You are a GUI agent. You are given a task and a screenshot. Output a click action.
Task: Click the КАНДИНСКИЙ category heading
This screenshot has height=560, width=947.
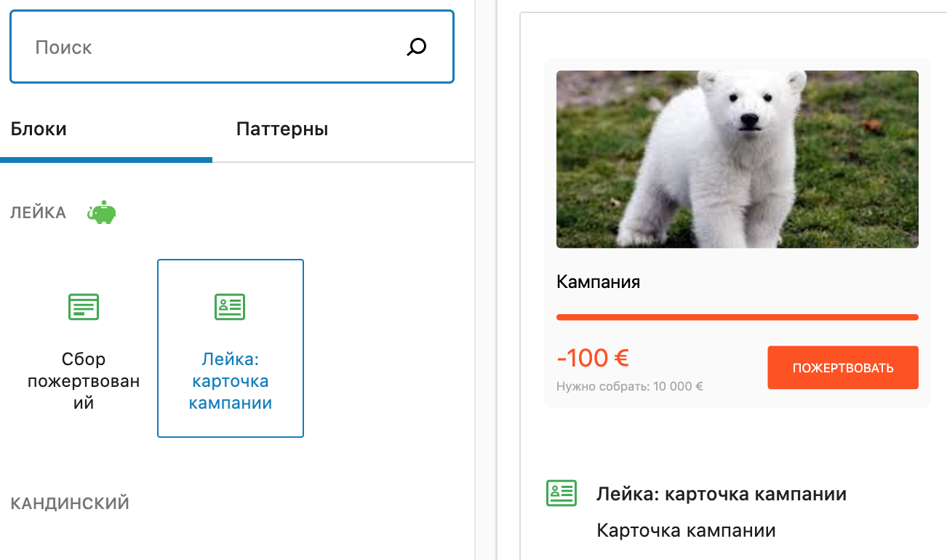point(70,503)
